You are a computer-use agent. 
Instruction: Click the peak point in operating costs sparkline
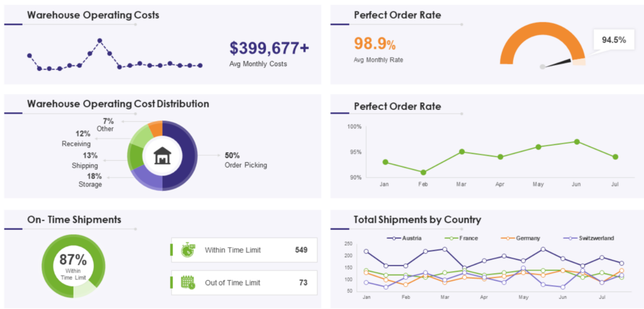tap(100, 41)
